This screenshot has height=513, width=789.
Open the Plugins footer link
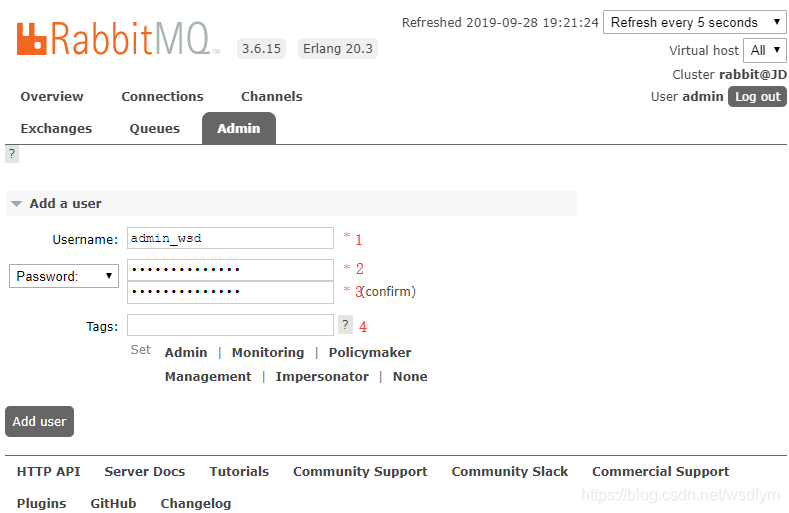(41, 503)
